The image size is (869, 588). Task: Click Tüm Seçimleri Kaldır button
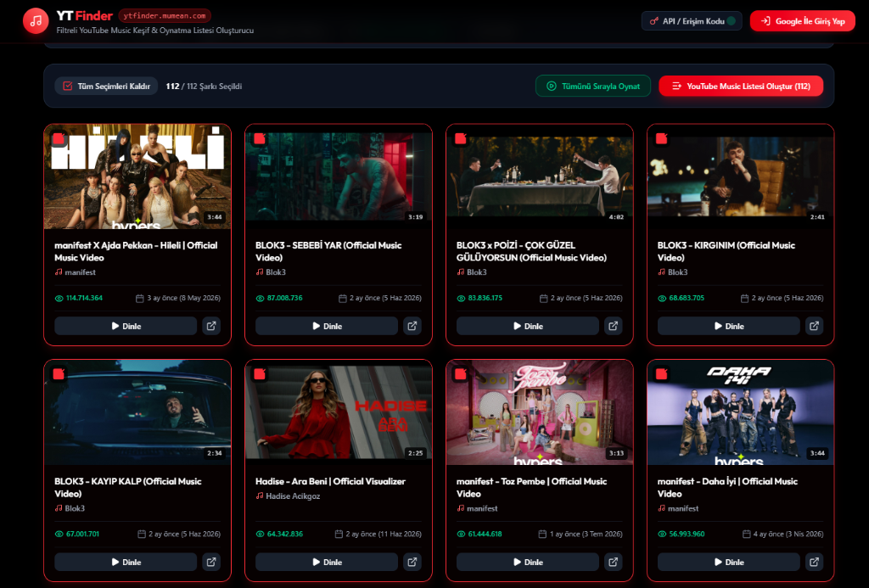coord(106,86)
